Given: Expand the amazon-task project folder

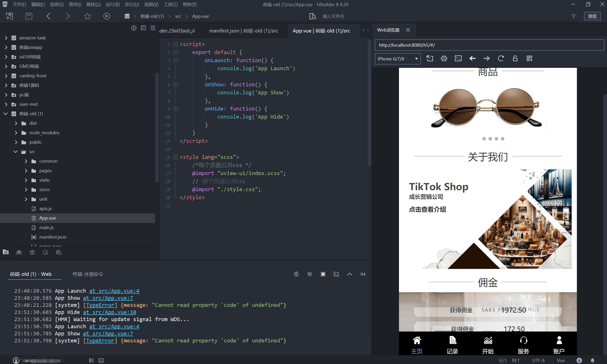Looking at the screenshot, I should pos(6,38).
